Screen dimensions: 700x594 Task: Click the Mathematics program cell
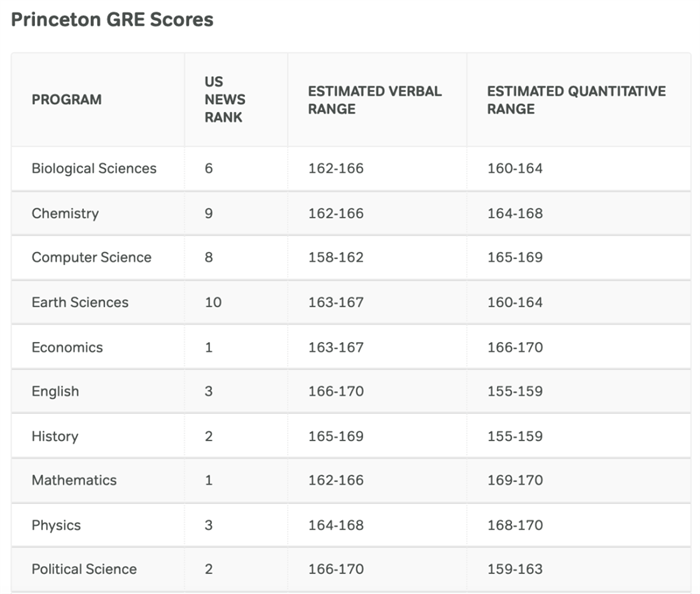74,480
